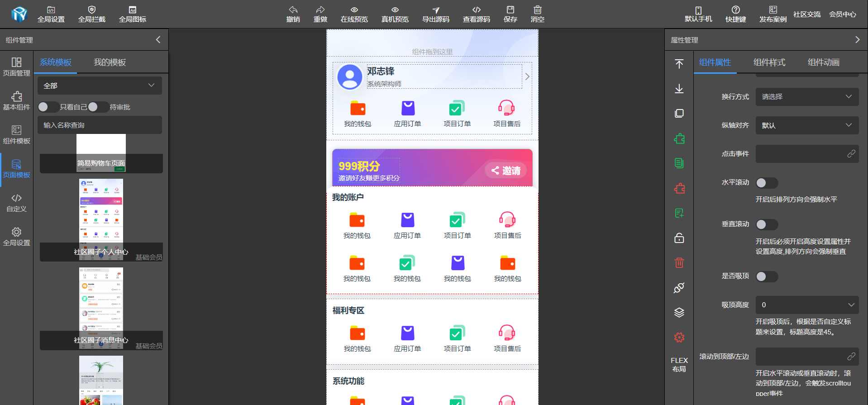This screenshot has height=405, width=868.
Task: Open 换行方式 请选择 dropdown
Action: [x=807, y=97]
